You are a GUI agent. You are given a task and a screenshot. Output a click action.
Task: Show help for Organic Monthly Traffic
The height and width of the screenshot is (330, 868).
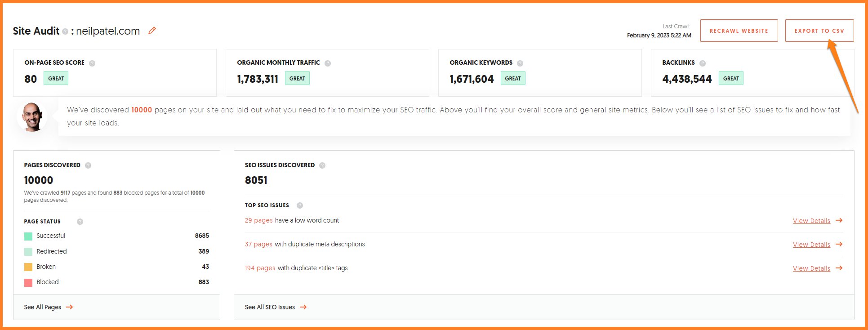coord(328,63)
